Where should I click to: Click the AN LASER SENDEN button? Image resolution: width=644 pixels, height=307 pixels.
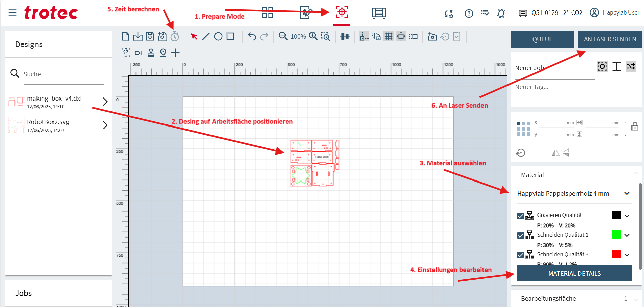tap(610, 39)
